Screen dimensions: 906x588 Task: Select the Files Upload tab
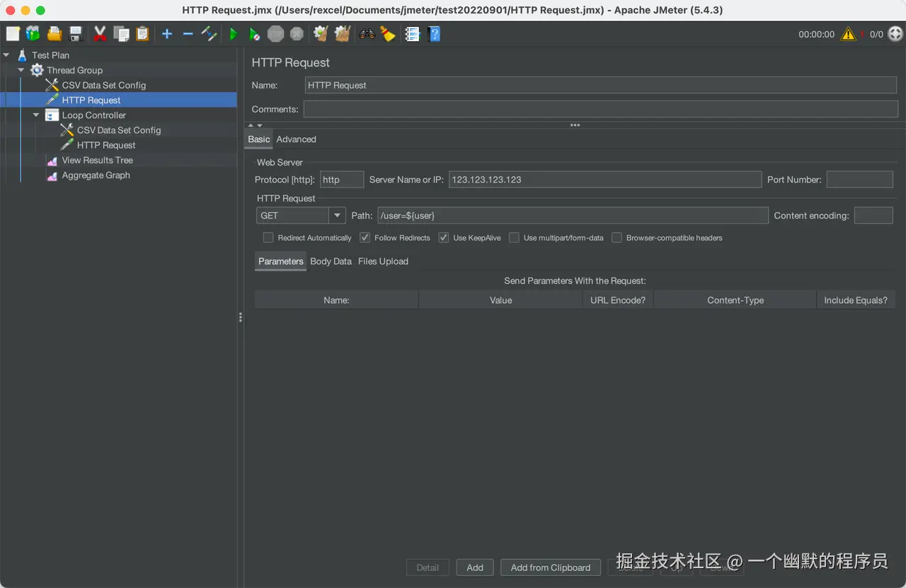pos(383,261)
